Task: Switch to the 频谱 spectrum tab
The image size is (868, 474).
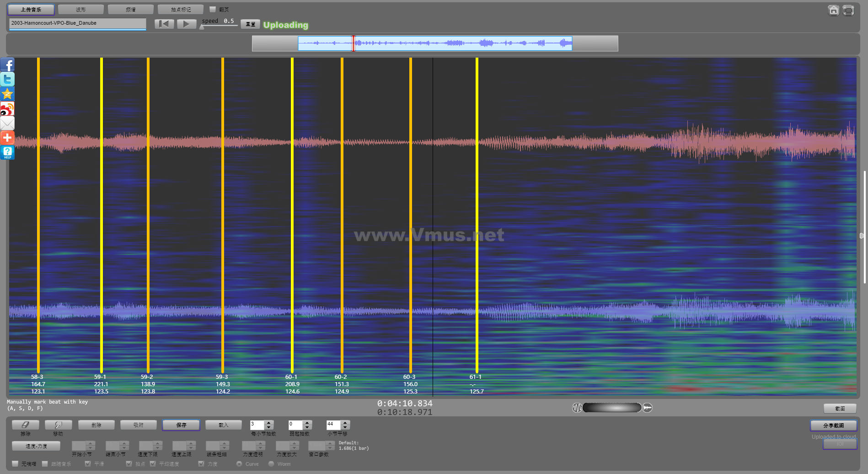Action: (x=131, y=10)
